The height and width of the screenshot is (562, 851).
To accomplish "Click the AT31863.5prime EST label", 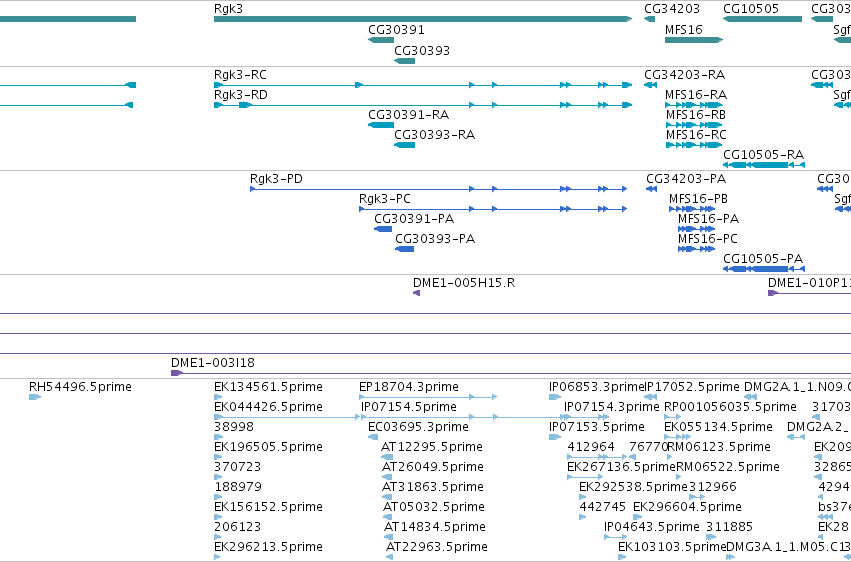I will click(433, 488).
